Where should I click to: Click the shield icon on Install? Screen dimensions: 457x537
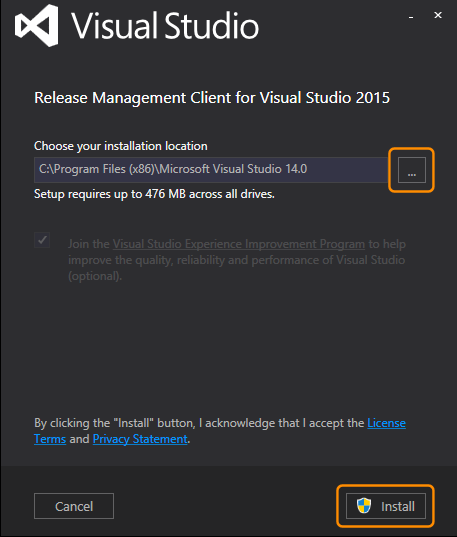click(364, 505)
